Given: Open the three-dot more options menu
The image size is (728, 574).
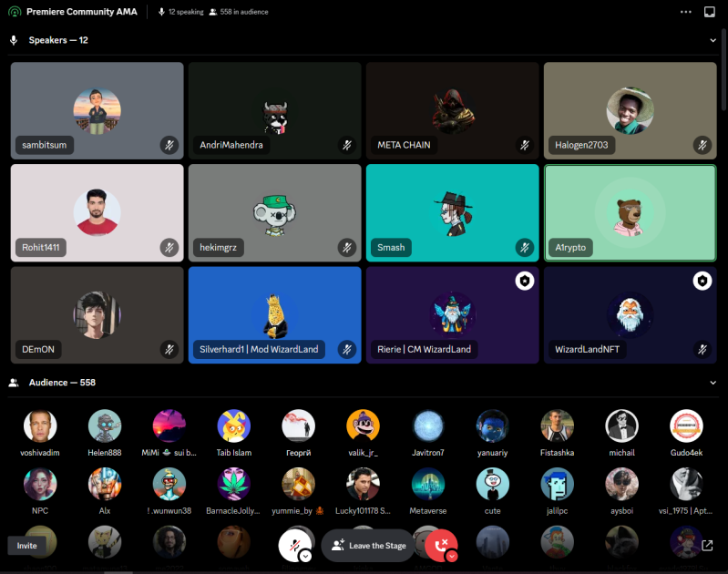Looking at the screenshot, I should 686,12.
